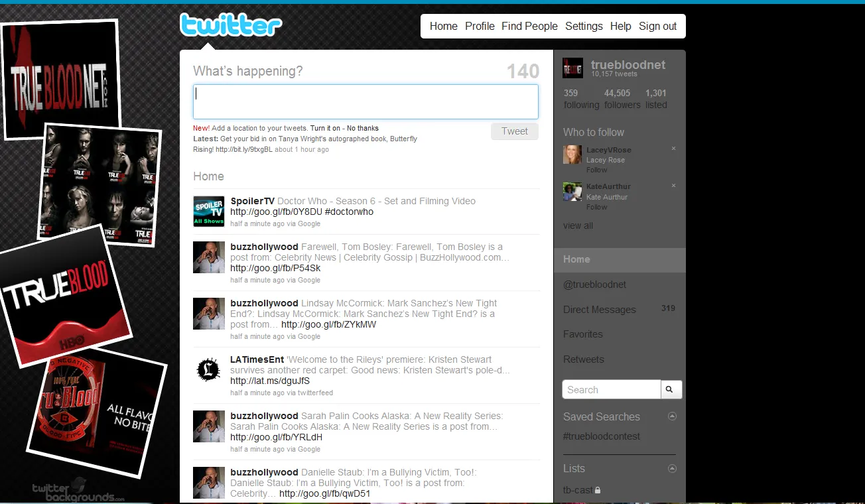Open Settings from top navigation
865x504 pixels.
584,26
